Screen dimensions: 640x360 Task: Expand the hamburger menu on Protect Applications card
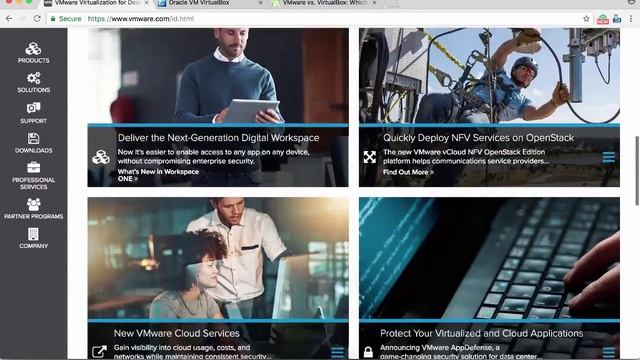608,352
